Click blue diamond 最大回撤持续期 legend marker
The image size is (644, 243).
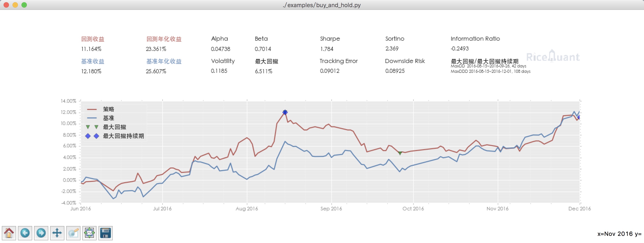tap(88, 136)
